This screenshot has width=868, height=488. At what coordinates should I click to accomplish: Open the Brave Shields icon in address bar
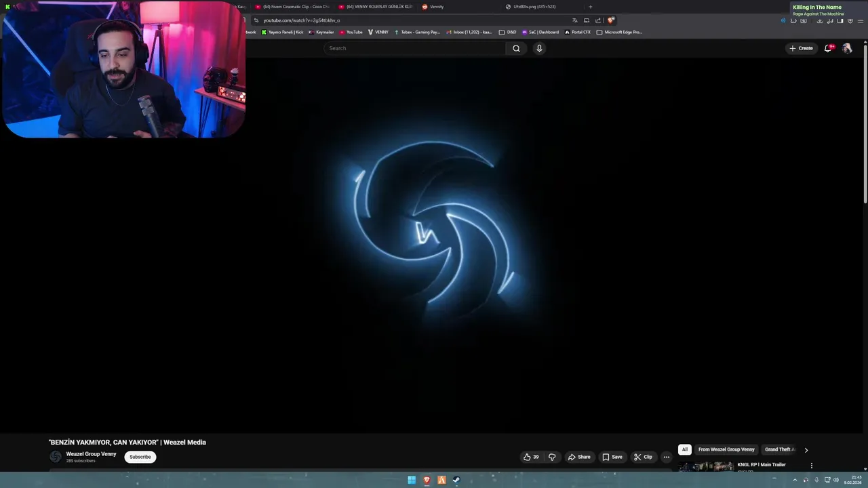(x=611, y=20)
